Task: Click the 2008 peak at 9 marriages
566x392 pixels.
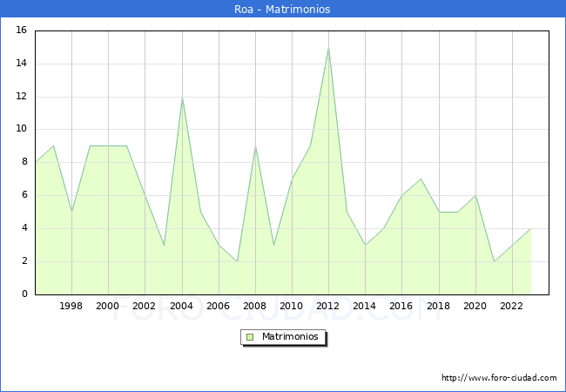Action: click(x=255, y=146)
